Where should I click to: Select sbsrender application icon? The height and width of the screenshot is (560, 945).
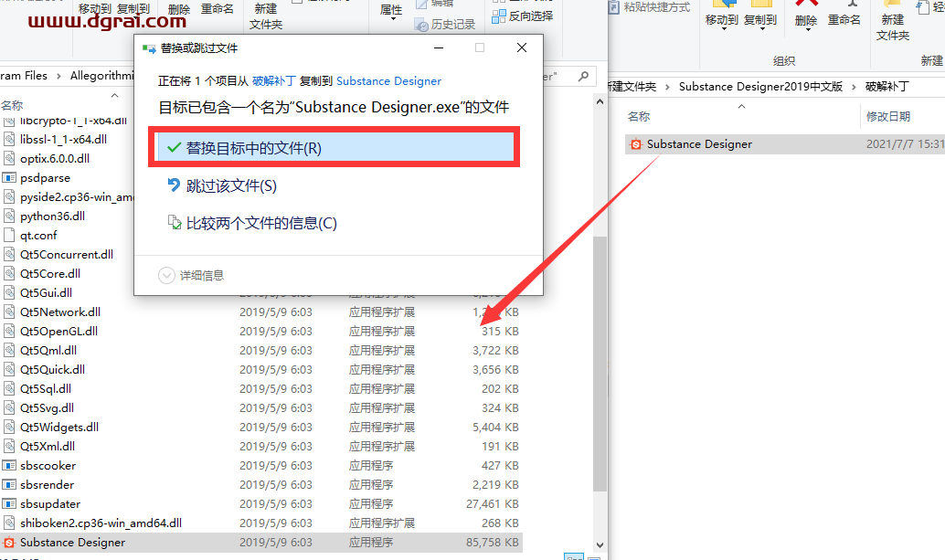9,485
